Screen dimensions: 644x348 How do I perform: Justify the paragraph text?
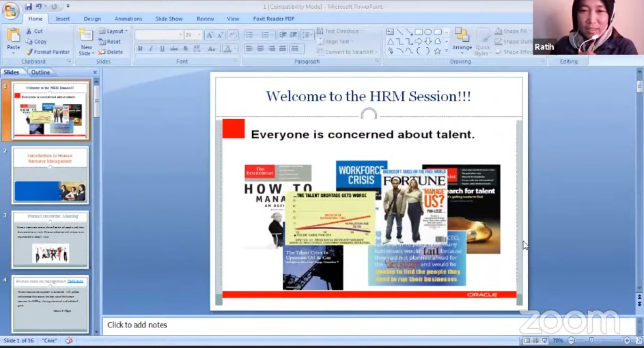pos(283,49)
